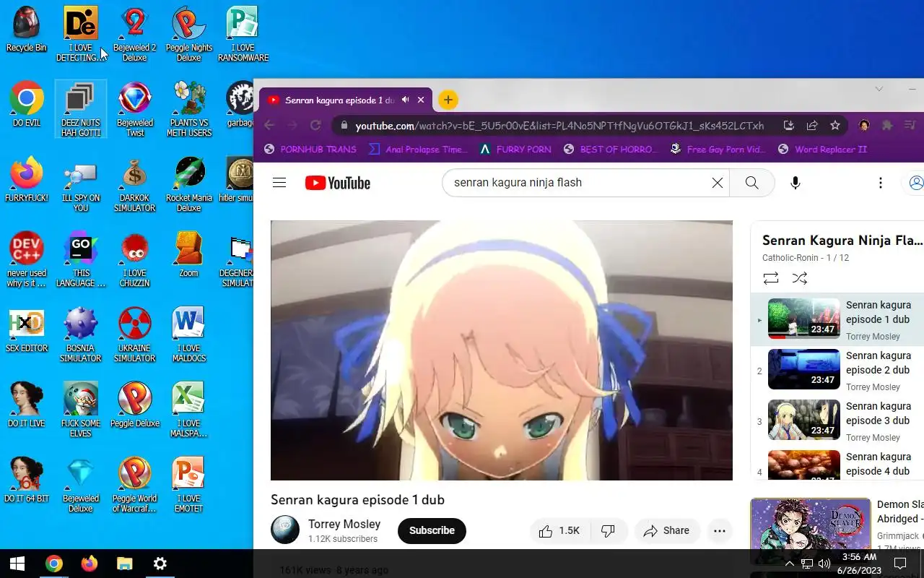Open Peggle Nights Deluxe desktop shortcut
Image resolution: width=924 pixels, height=578 pixels.
tap(189, 34)
